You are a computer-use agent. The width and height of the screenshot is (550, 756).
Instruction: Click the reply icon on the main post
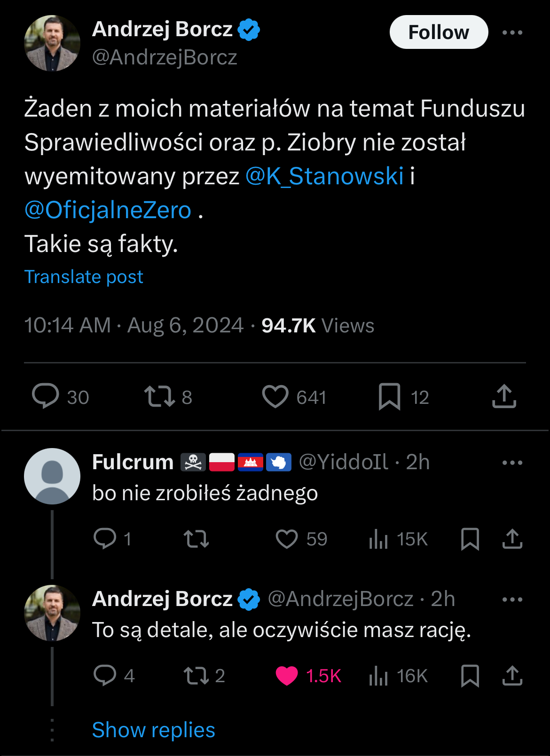pos(46,396)
